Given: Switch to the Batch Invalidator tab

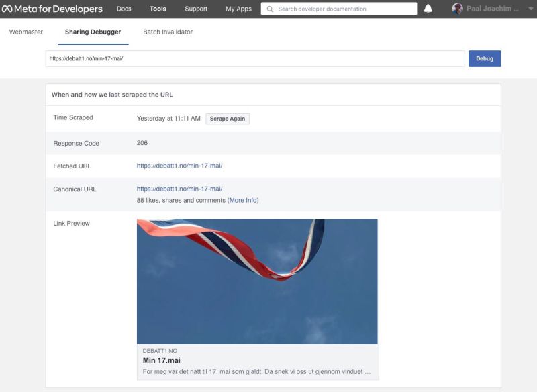Looking at the screenshot, I should pos(168,32).
